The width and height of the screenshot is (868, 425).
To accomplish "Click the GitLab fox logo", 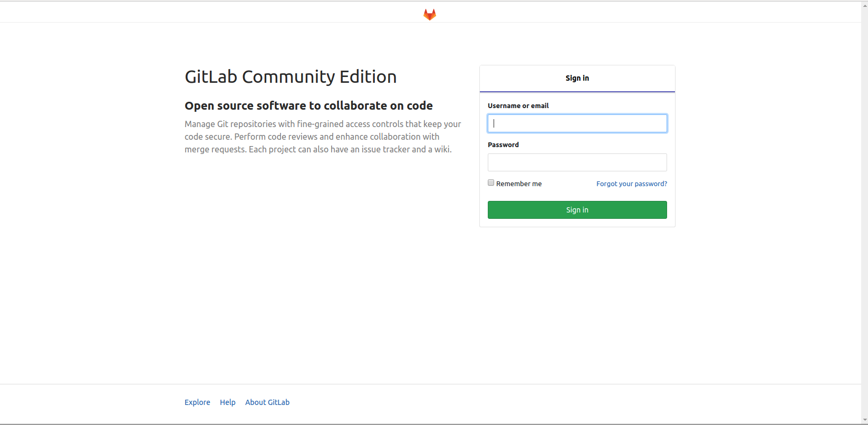I will tap(430, 14).
